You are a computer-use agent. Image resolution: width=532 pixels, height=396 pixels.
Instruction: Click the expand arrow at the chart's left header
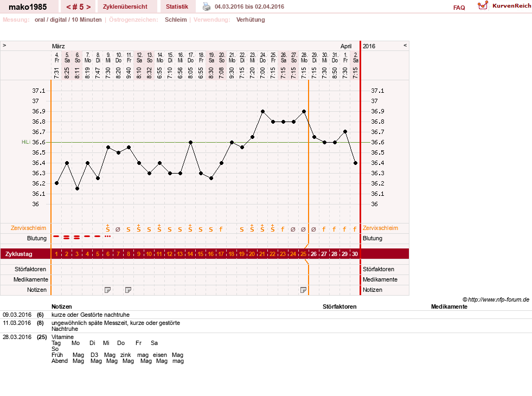click(x=4, y=45)
